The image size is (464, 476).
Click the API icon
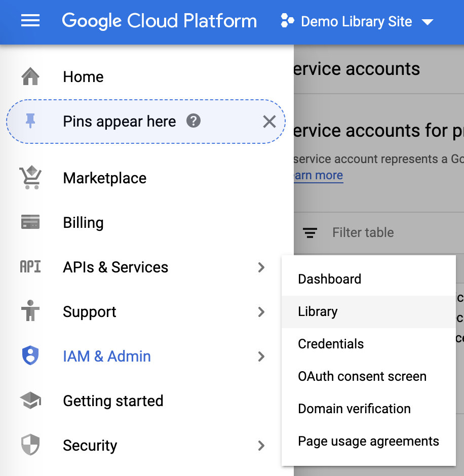click(30, 267)
